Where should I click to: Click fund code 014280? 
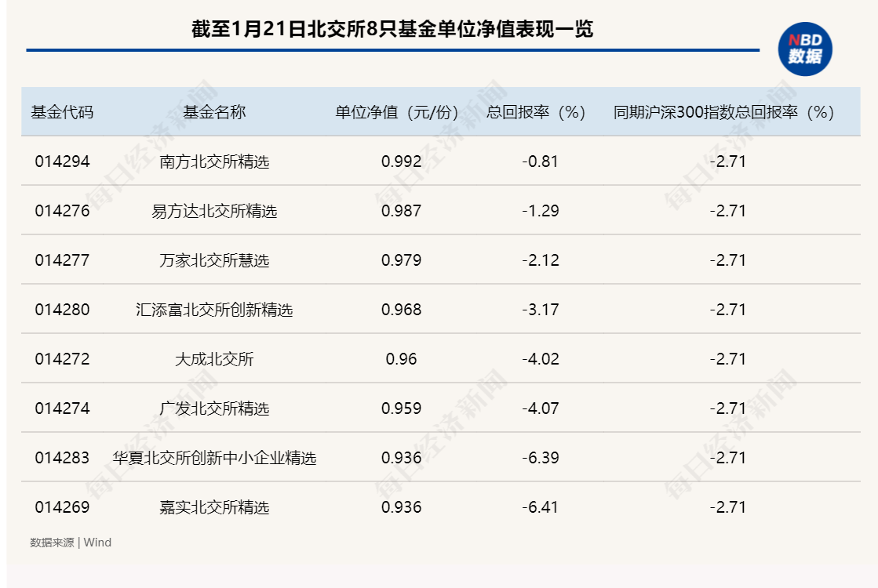[62, 310]
